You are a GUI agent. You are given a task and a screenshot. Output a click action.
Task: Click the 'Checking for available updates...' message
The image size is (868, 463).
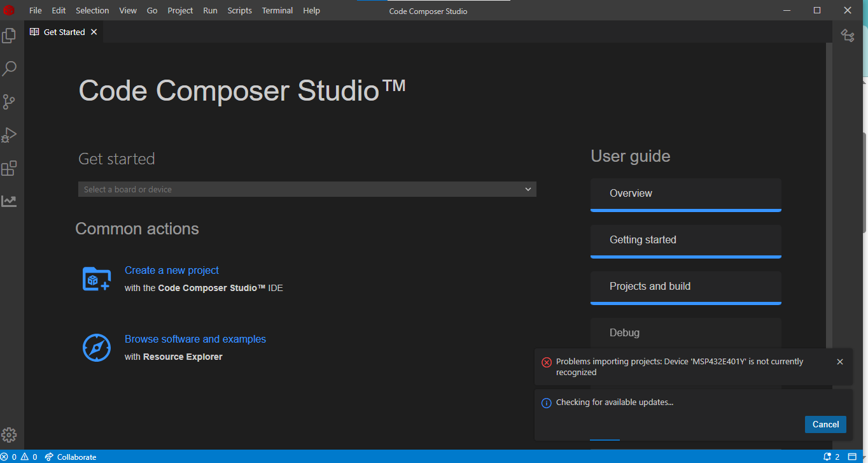pos(615,402)
